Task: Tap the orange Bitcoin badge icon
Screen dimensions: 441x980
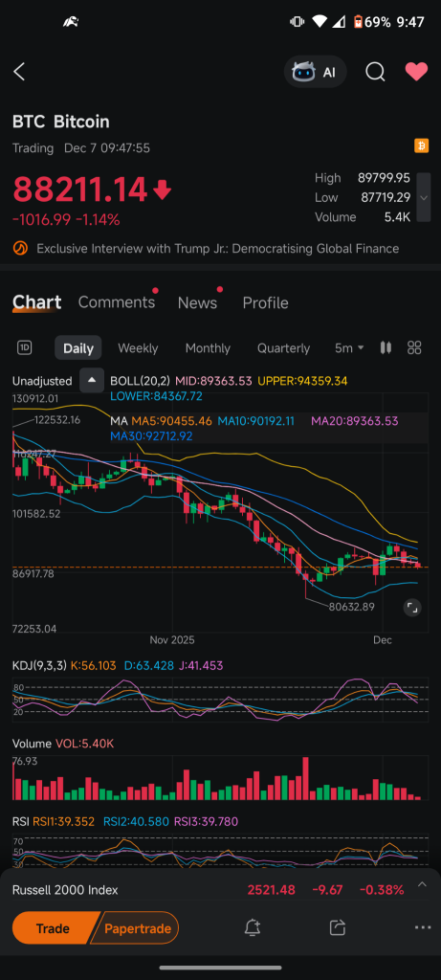Action: (422, 146)
